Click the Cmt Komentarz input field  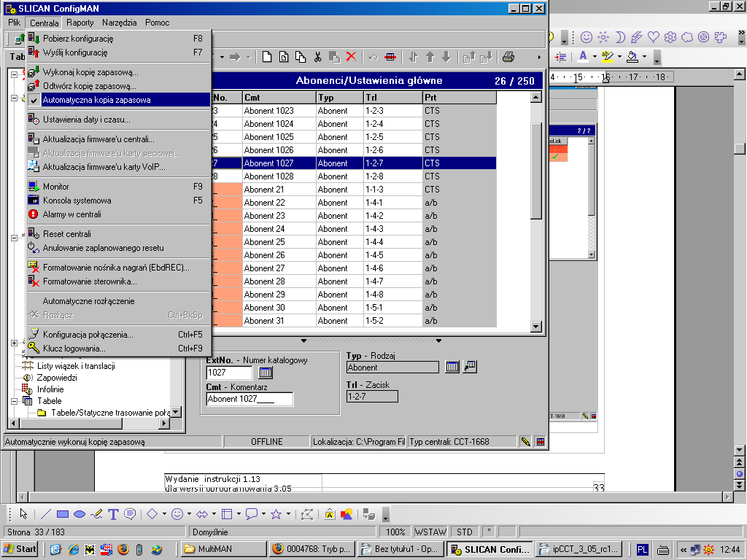point(249,399)
